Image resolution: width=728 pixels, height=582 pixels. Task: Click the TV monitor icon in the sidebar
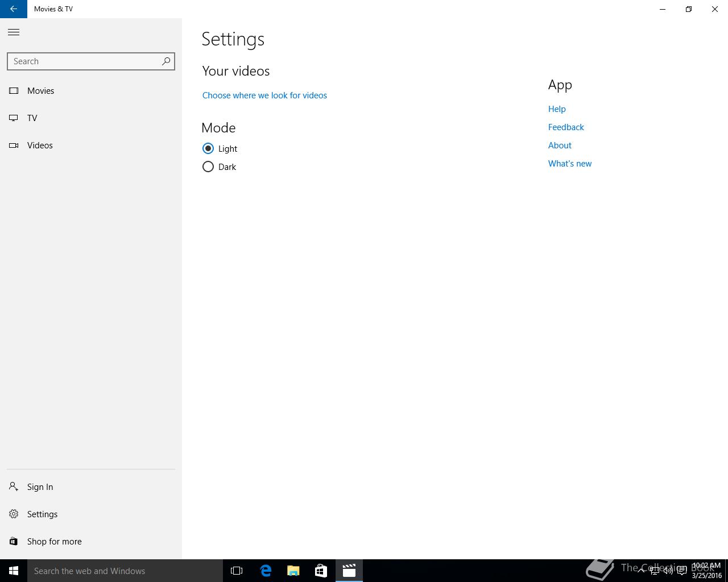[x=14, y=118]
